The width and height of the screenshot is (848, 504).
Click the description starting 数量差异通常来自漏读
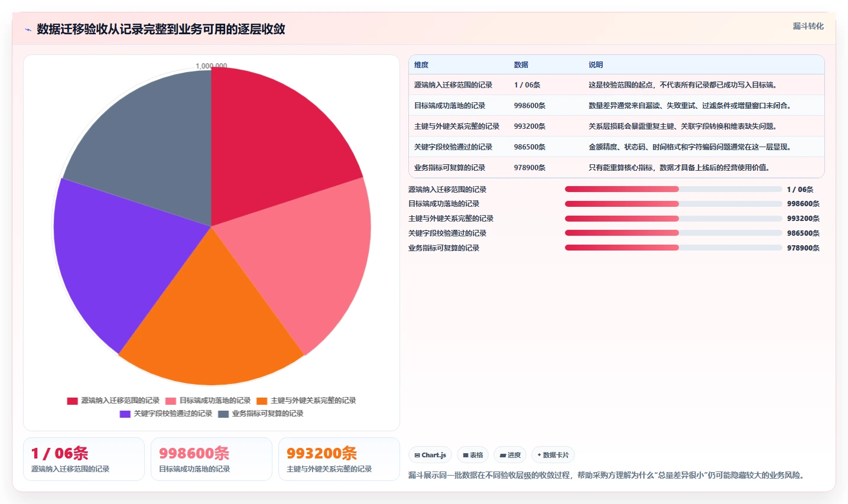tap(690, 106)
